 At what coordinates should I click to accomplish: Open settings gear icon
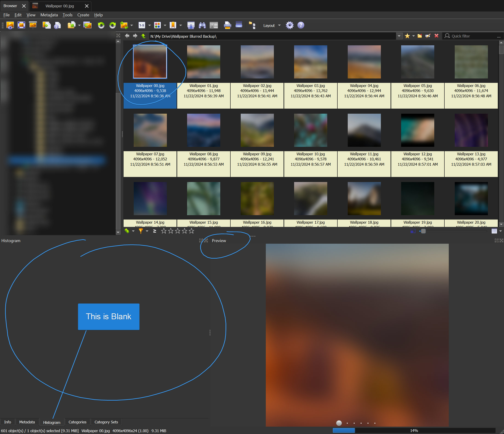click(x=290, y=25)
